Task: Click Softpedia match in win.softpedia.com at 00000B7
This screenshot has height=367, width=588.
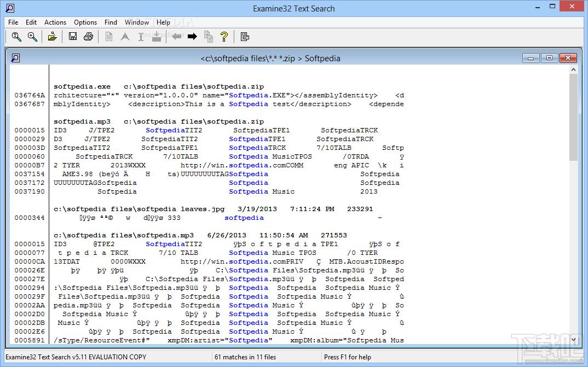Action: (249, 166)
